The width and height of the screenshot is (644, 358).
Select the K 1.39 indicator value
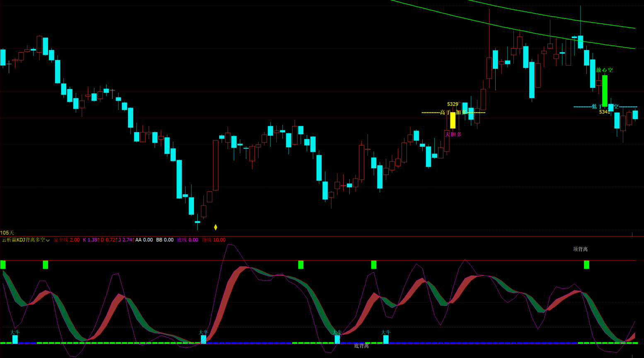[91, 240]
